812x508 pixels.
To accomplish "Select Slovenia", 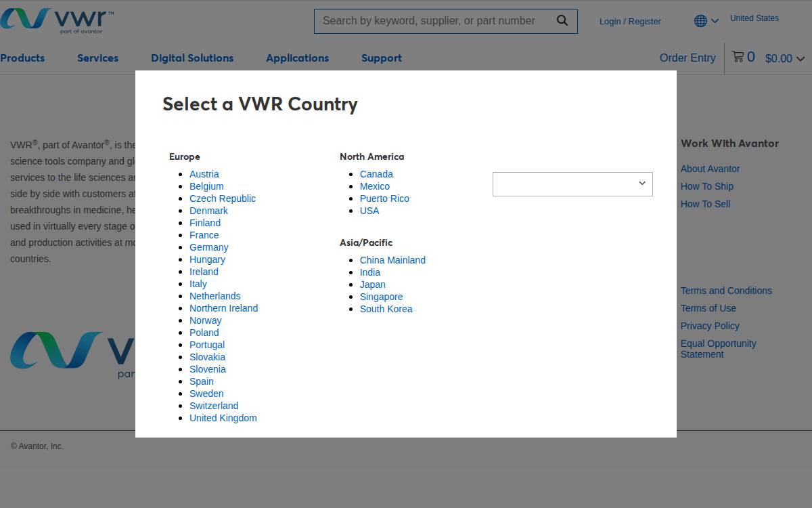I will 208,369.
